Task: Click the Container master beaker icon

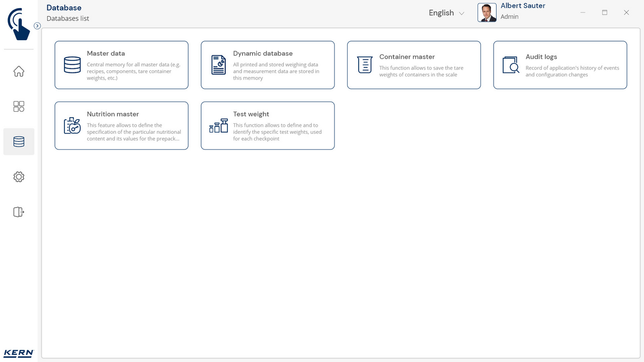Action: coord(365,65)
